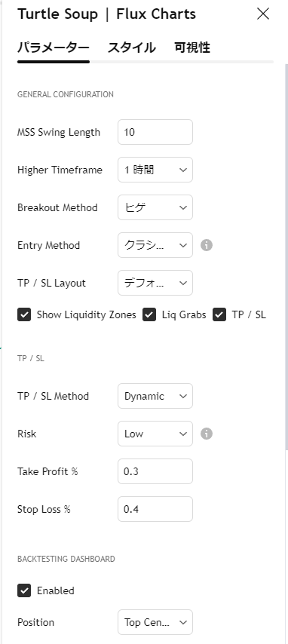Screen dimensions: 288x644
Task: Expand the Risk dropdown set to Low
Action: point(155,434)
